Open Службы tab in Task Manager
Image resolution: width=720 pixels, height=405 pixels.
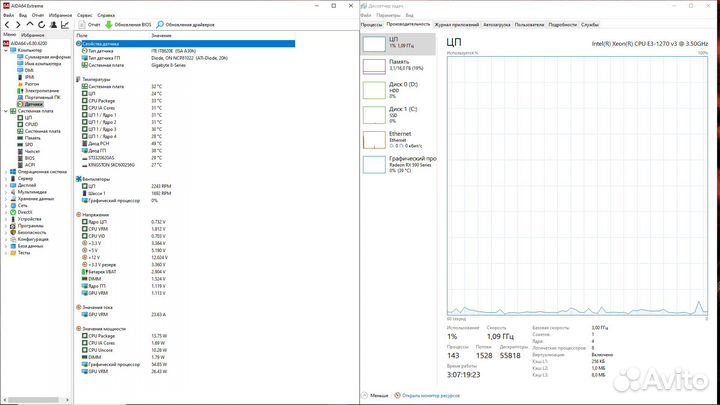590,25
